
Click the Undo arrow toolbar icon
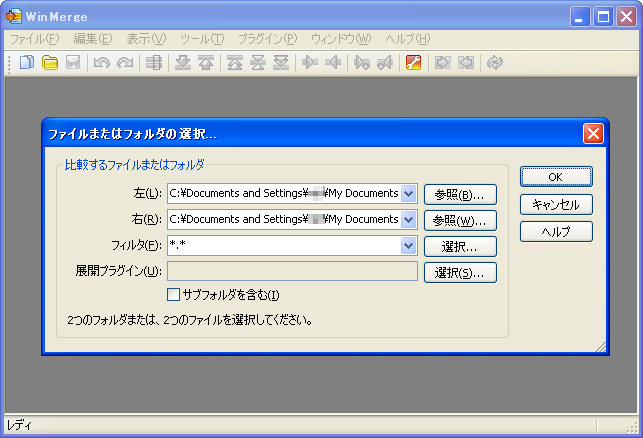click(102, 63)
